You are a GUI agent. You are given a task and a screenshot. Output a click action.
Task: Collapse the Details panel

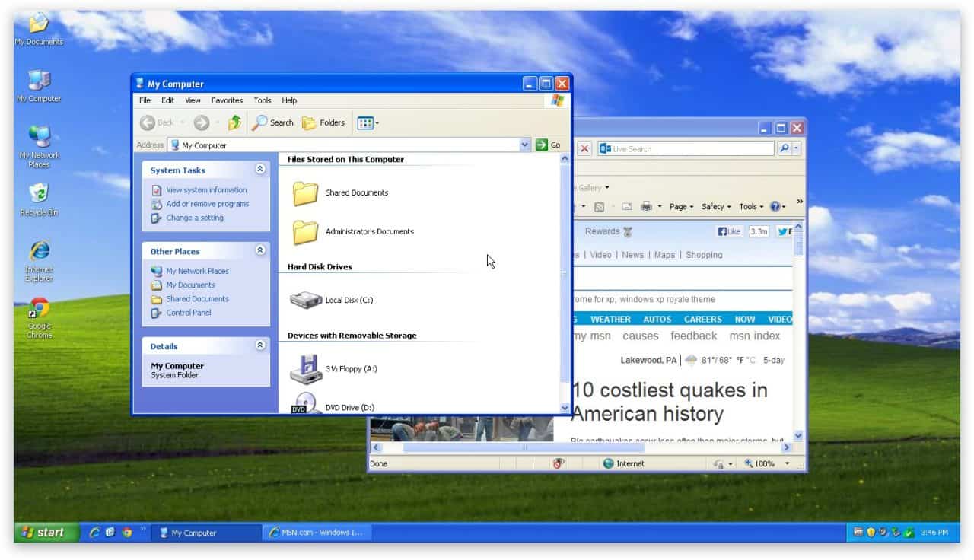click(260, 345)
